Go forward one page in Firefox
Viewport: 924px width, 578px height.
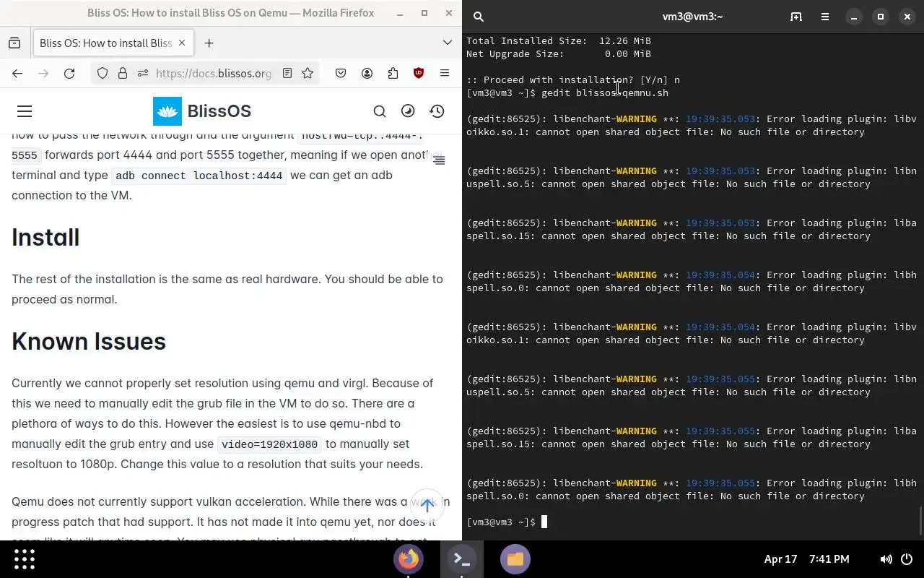[x=43, y=73]
